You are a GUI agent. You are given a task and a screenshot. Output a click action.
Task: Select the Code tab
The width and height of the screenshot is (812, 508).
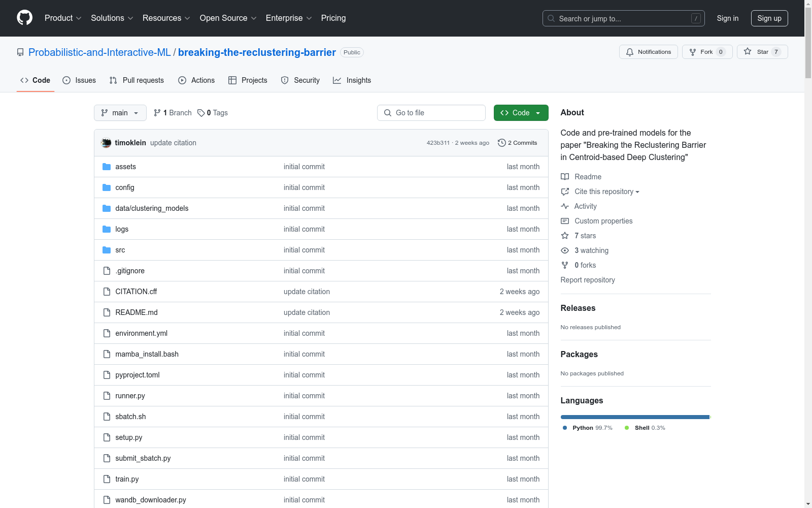[36, 80]
